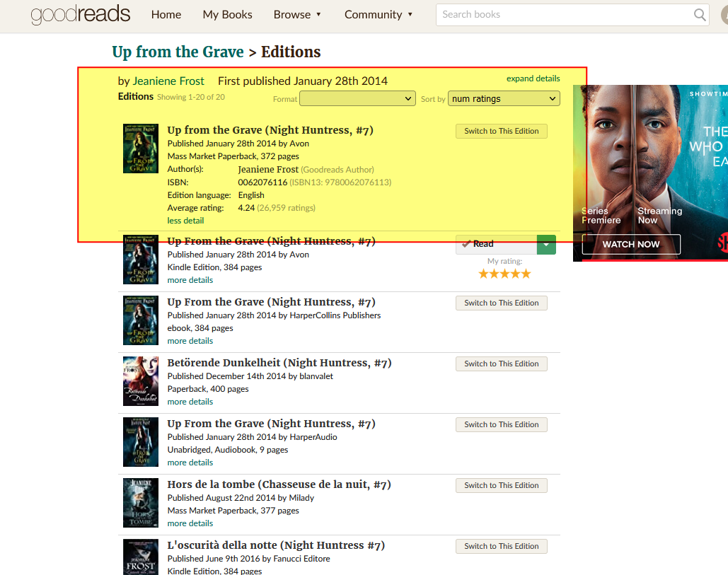The height and width of the screenshot is (575, 728).
Task: Open L'oscurità della notte cover thumbnail
Action: (x=141, y=557)
